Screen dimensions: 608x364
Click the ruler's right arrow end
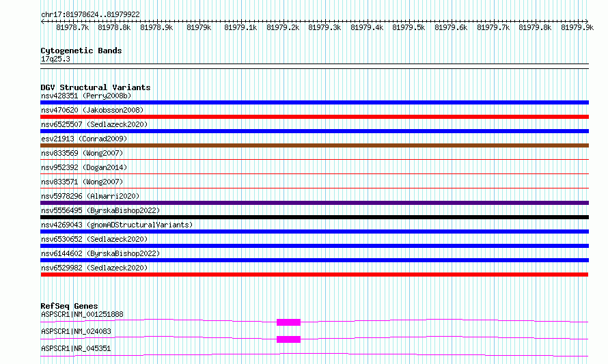[x=587, y=21]
